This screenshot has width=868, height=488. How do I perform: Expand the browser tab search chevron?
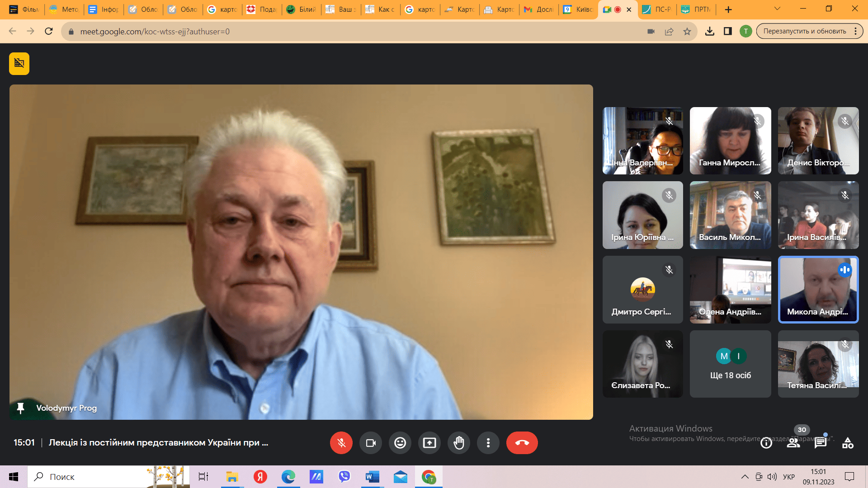point(777,9)
